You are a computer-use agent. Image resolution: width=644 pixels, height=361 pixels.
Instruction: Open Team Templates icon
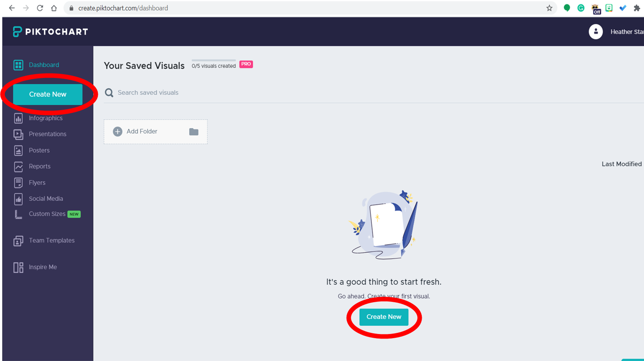(18, 241)
